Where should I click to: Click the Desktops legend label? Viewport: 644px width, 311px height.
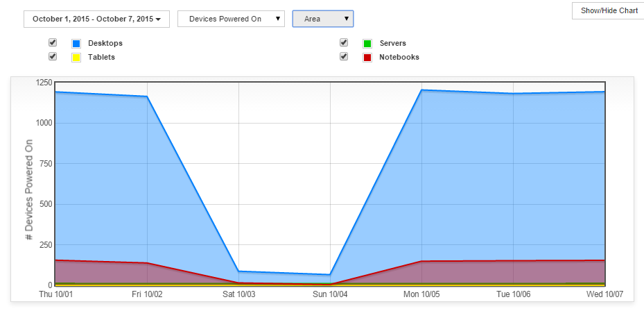[105, 44]
